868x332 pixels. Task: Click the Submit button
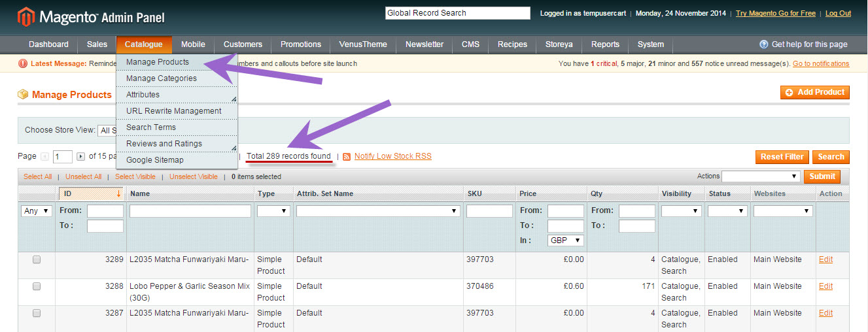(x=822, y=176)
